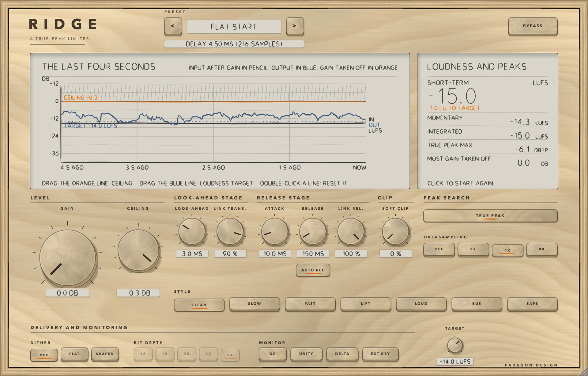Click the Ceiling knob
Screen dimensions: 588x376
[x=138, y=251]
